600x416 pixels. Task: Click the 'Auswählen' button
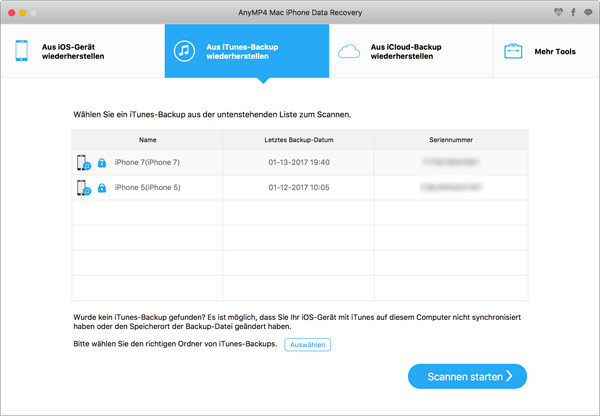click(307, 344)
